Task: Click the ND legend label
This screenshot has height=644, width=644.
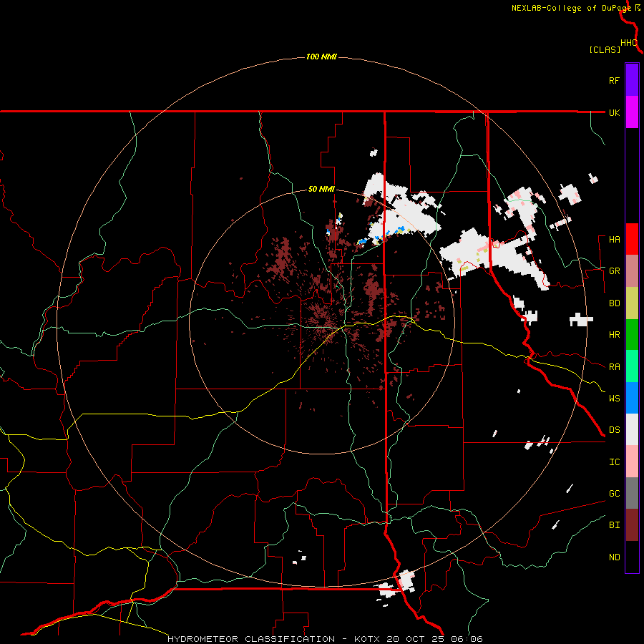Action: (x=614, y=557)
